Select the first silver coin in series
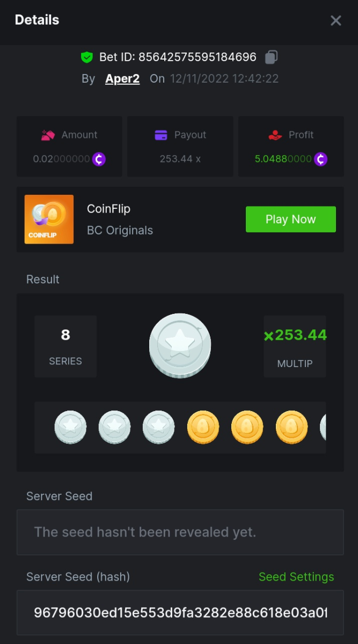 coord(70,427)
